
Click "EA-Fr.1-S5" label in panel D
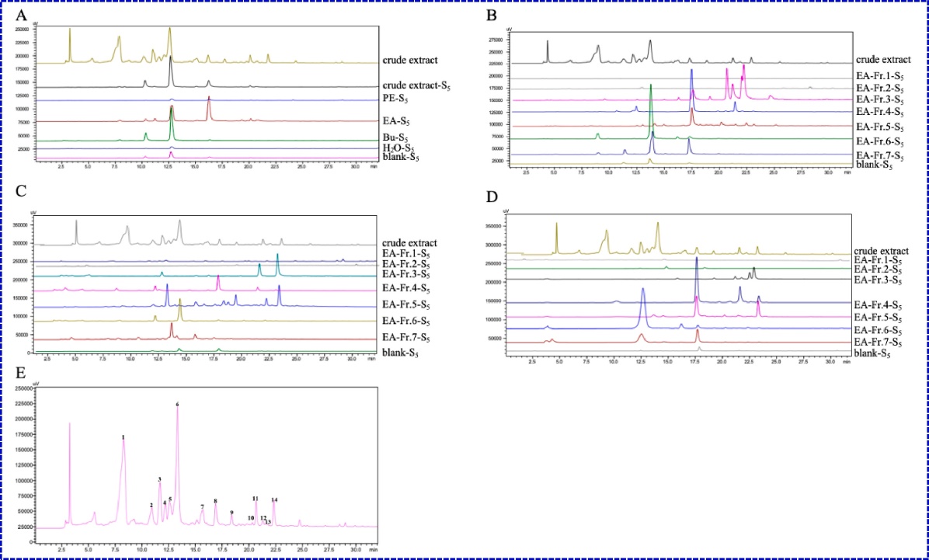coord(879,260)
